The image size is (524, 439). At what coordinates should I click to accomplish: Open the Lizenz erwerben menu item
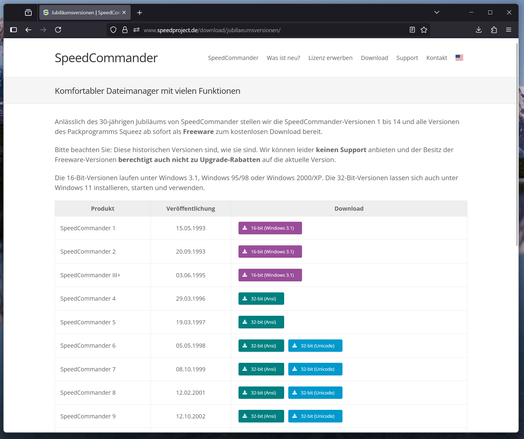(x=330, y=58)
